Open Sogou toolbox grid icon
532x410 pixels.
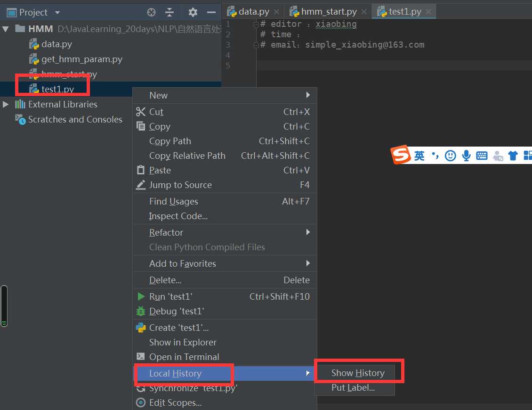click(528, 156)
